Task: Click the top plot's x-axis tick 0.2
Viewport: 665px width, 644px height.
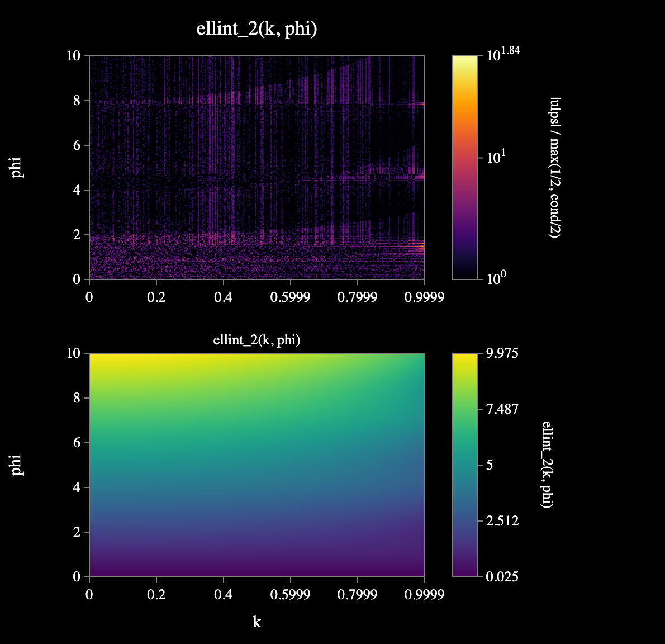Action: point(156,297)
